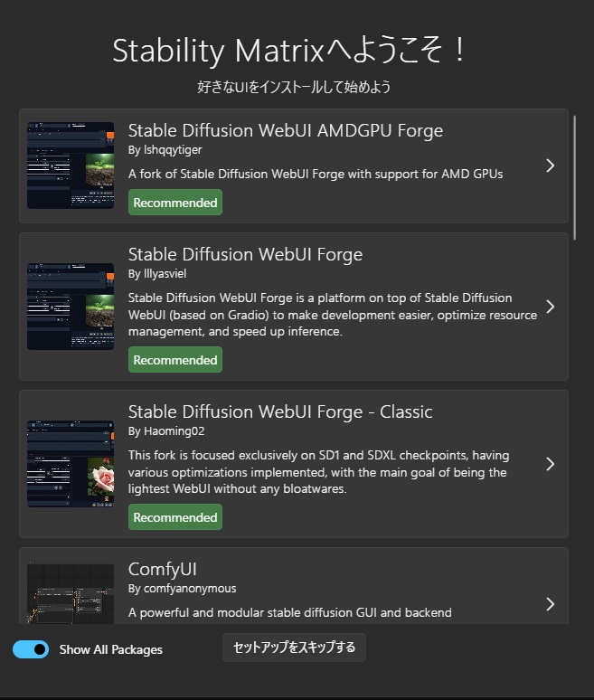This screenshot has width=594, height=700.
Task: Click the AMD GPUs fork description text
Action: [316, 174]
